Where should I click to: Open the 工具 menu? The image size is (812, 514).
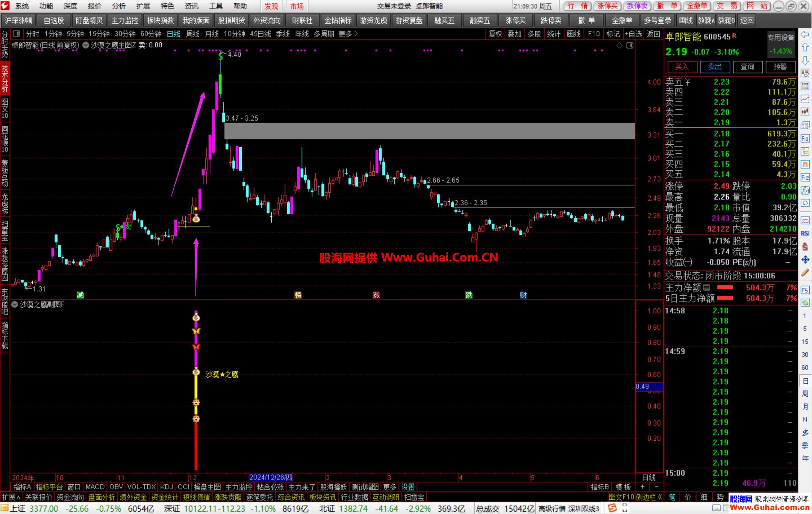[216, 6]
